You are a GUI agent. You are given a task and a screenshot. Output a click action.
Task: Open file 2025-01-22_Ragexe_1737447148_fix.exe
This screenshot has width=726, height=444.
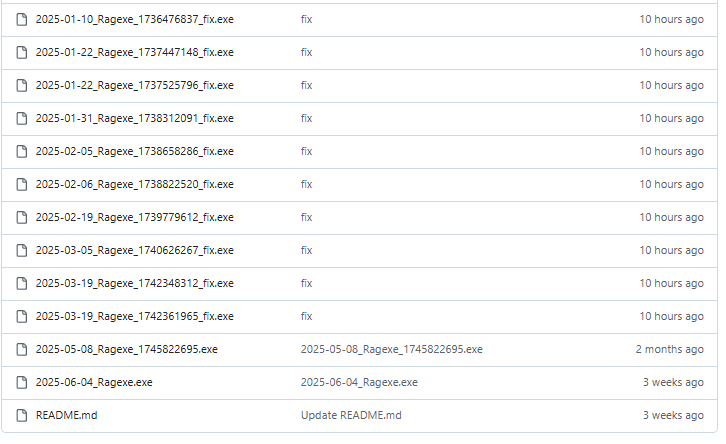coord(135,52)
